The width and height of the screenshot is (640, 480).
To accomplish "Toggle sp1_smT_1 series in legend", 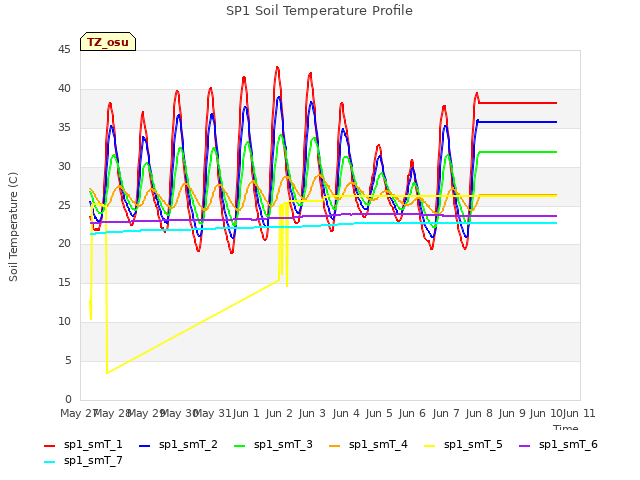I will (x=83, y=444).
